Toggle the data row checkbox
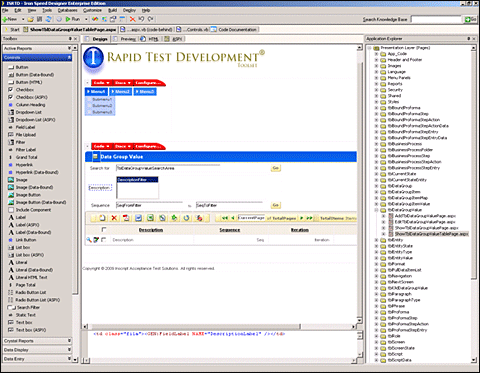The height and width of the screenshot is (373, 480). [104, 240]
